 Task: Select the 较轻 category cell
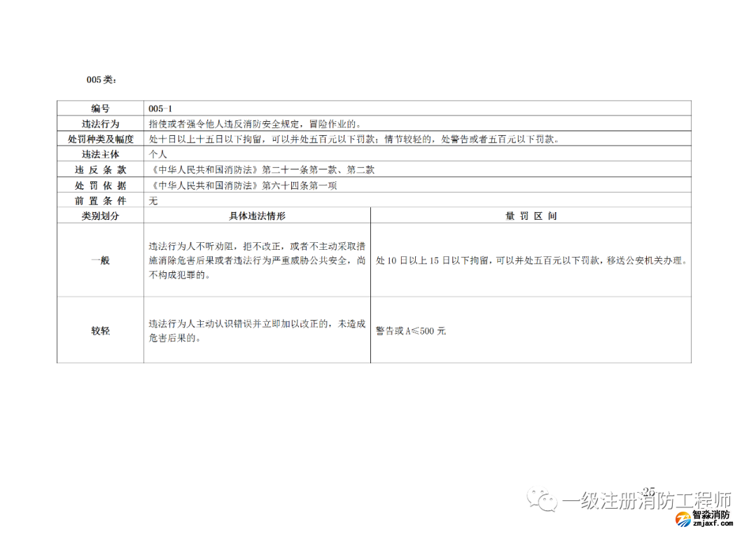[100, 330]
